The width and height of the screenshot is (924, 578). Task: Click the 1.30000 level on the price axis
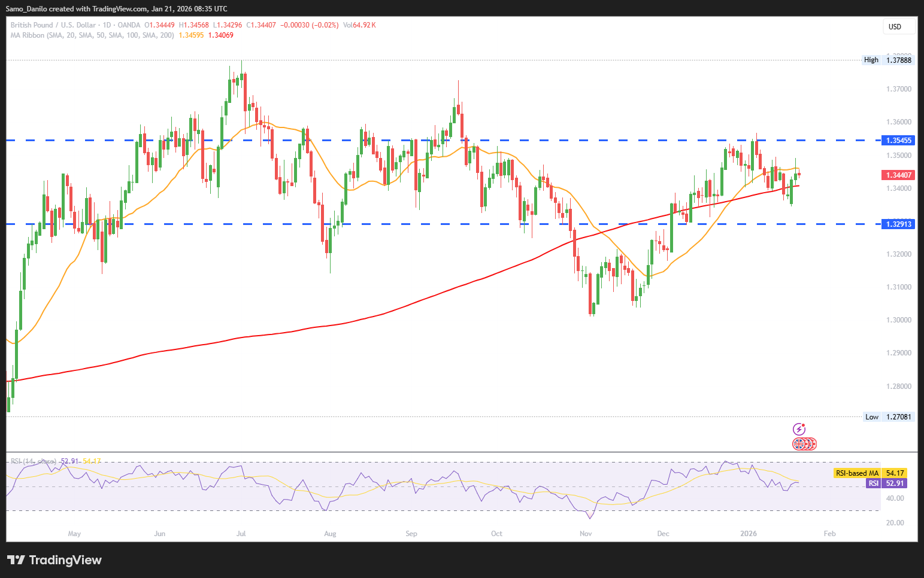pos(898,320)
